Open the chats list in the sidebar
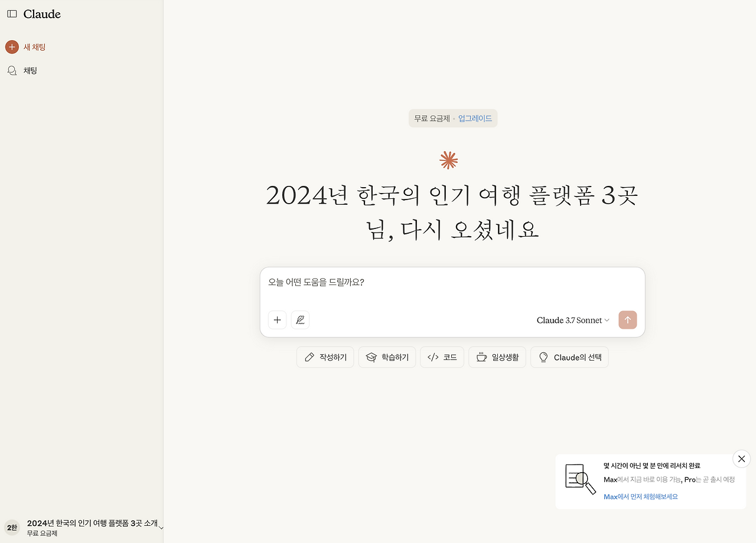The height and width of the screenshot is (543, 756). [x=12, y=70]
